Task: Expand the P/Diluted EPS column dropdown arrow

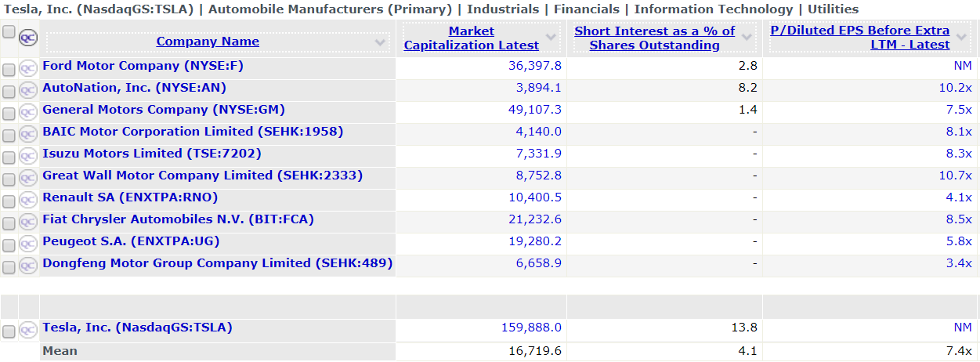Action: point(963,38)
